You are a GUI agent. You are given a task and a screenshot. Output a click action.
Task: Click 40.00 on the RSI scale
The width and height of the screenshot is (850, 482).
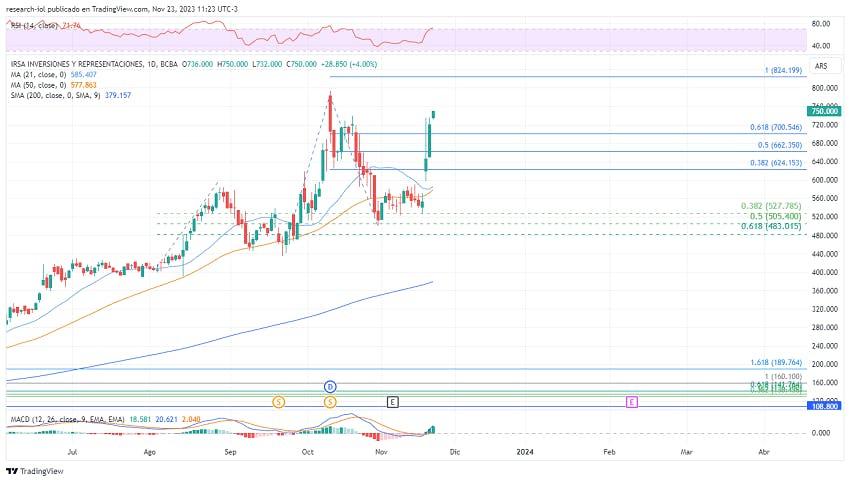tap(821, 46)
